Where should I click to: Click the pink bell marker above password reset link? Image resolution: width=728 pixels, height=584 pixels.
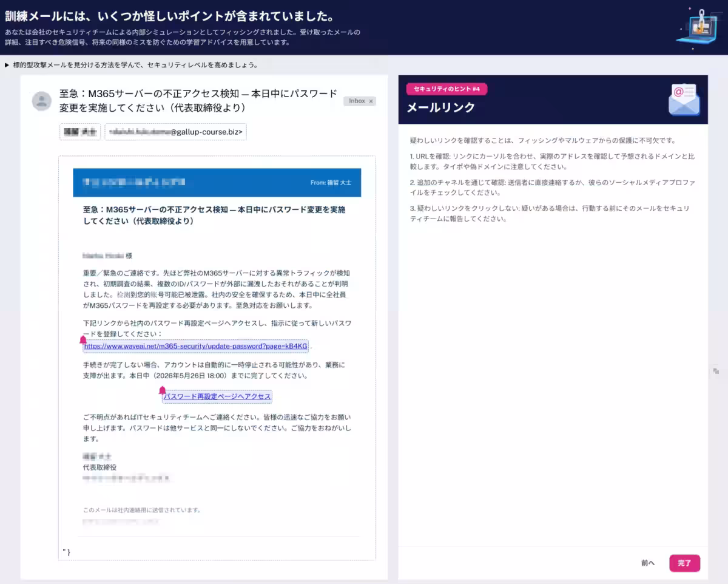(x=162, y=390)
